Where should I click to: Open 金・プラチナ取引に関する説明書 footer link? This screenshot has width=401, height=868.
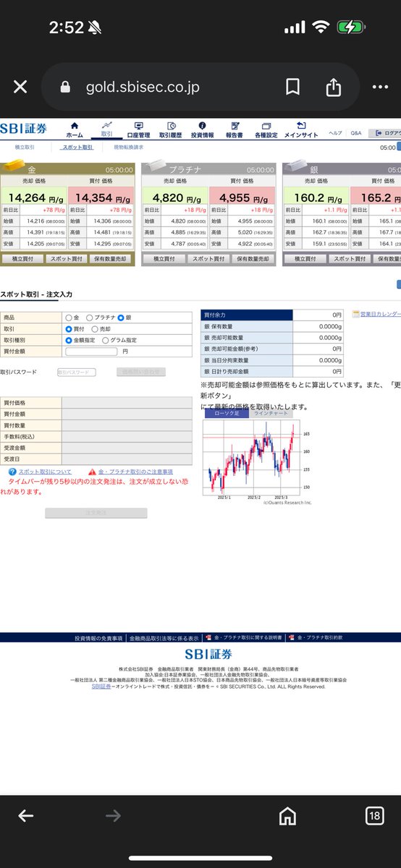[248, 639]
